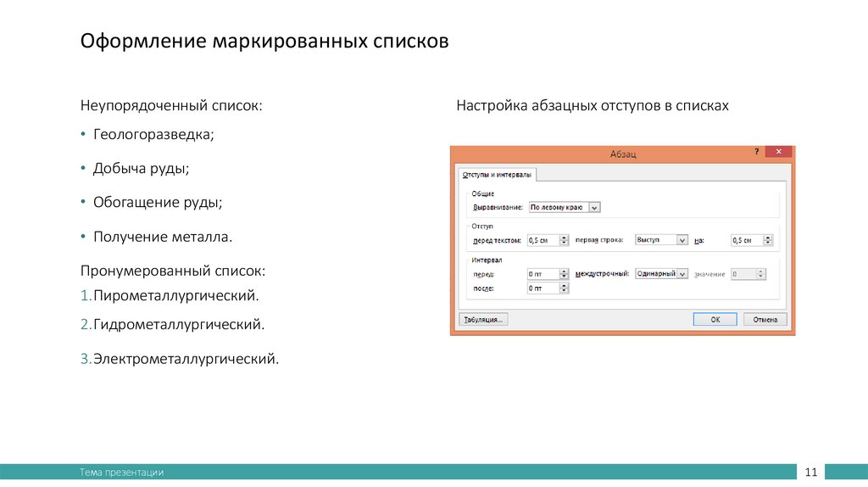Select numbered item 1. Пирометаллургический.
Viewport: 868px width, 487px height.
170,296
